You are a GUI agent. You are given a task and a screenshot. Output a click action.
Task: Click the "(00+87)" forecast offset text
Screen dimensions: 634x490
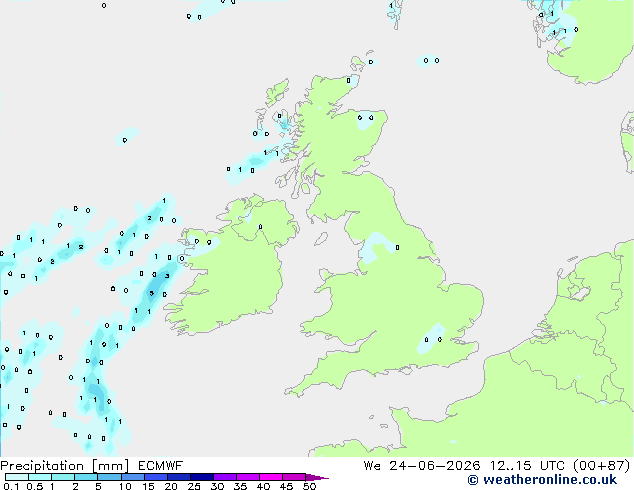(x=602, y=466)
